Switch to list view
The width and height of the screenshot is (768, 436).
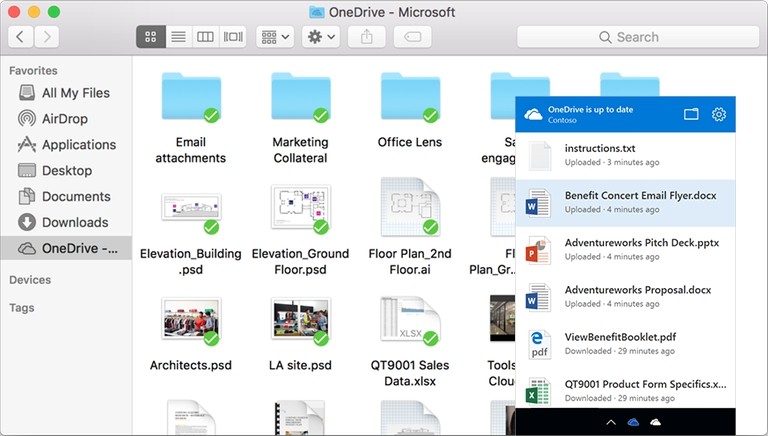(178, 37)
